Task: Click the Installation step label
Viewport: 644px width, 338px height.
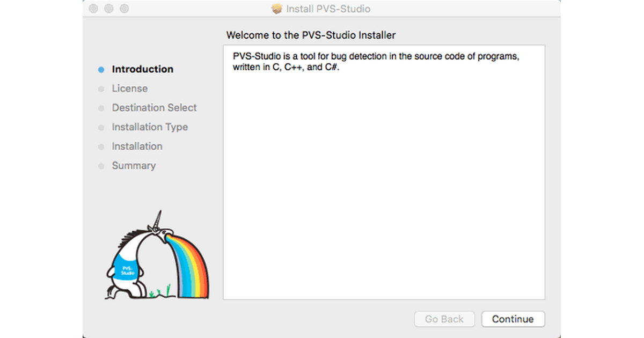Action: (x=137, y=146)
